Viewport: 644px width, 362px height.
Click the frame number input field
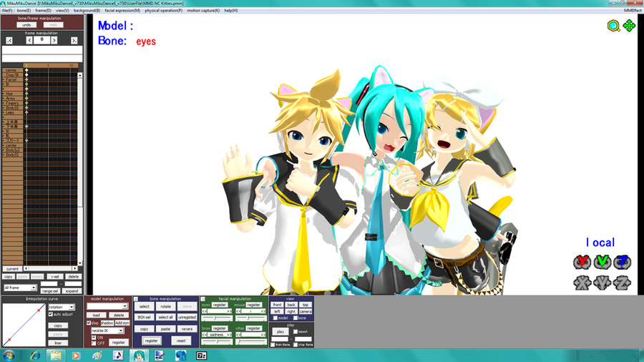[x=42, y=40]
